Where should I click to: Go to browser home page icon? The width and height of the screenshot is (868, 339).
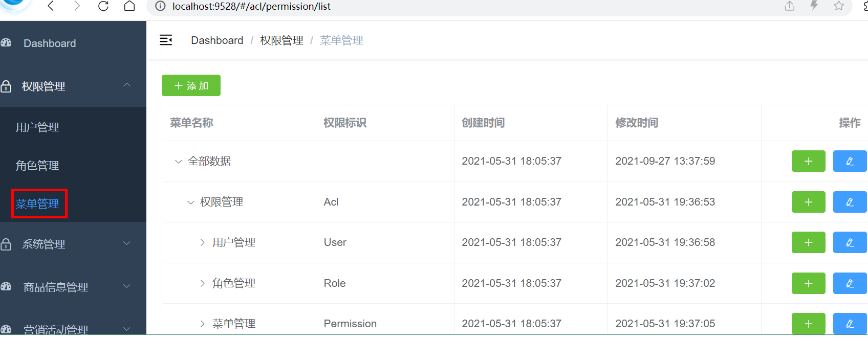129,6
